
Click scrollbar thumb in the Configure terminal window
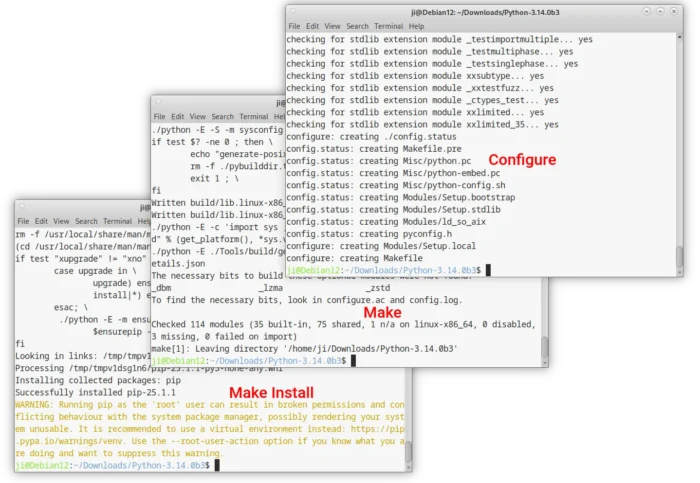click(x=679, y=256)
